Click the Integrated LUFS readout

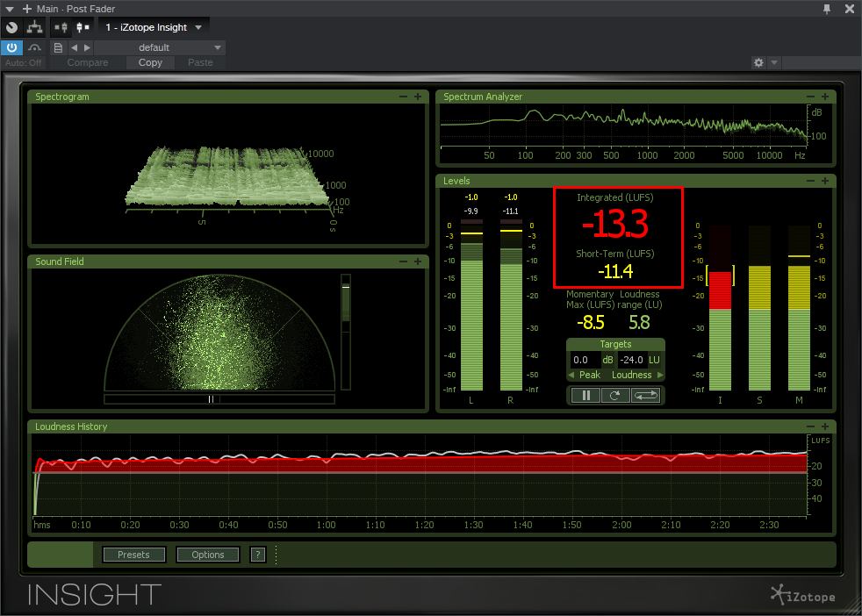615,224
